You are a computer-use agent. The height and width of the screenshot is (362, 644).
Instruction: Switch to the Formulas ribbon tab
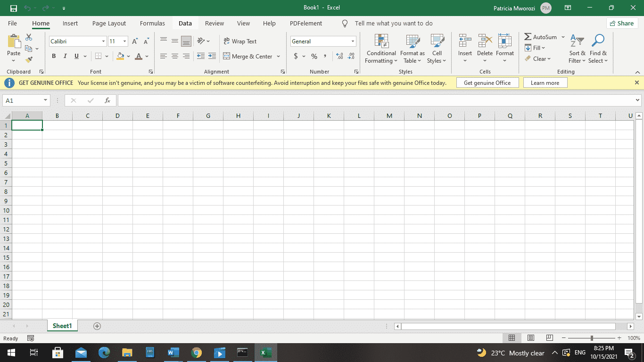tap(152, 23)
